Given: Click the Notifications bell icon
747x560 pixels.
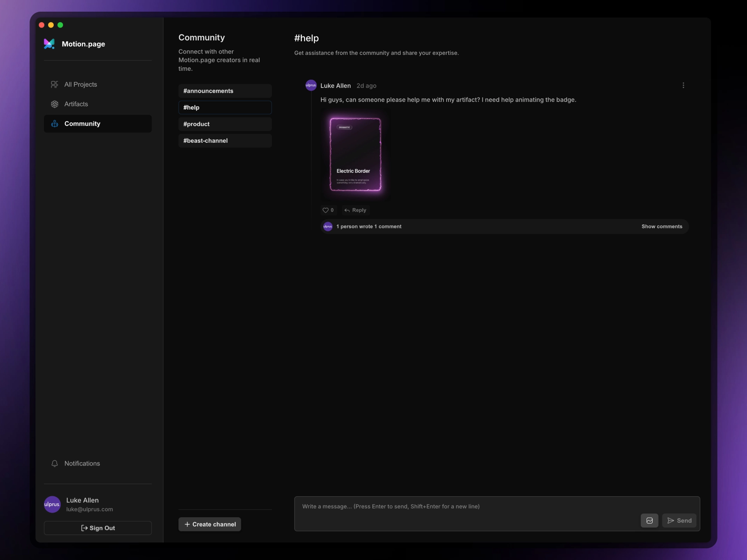Looking at the screenshot, I should [55, 464].
